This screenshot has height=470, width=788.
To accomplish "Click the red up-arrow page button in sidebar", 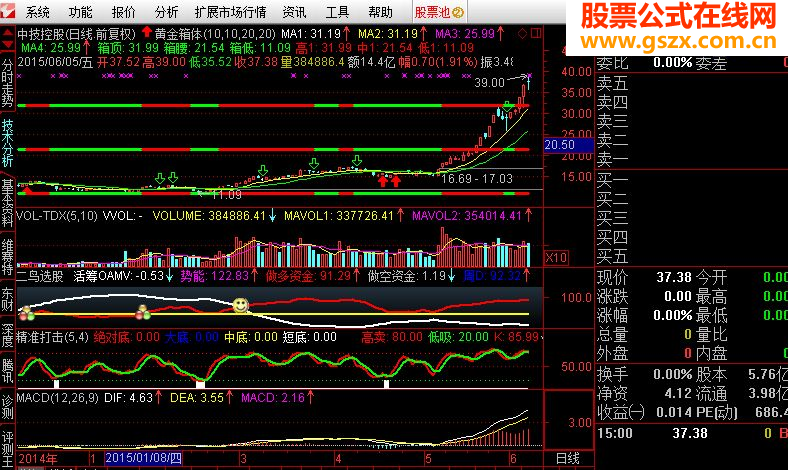I will click(8, 33).
